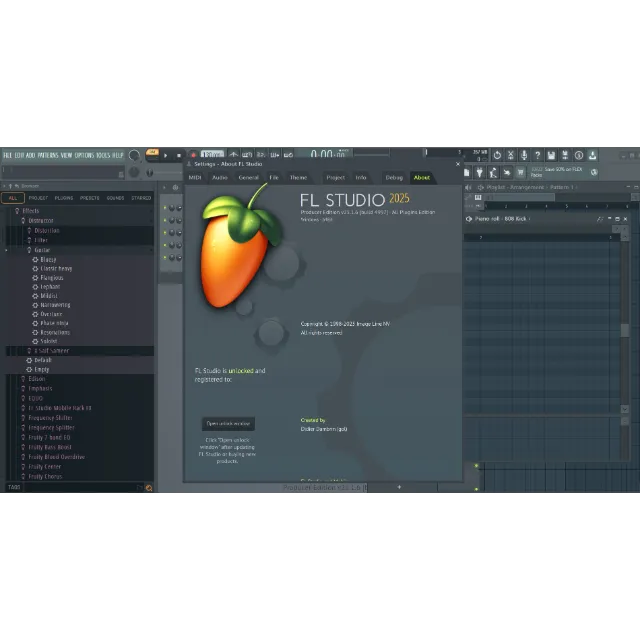The height and width of the screenshot is (640, 640).
Task: Click the red Record button
Action: coord(193,156)
